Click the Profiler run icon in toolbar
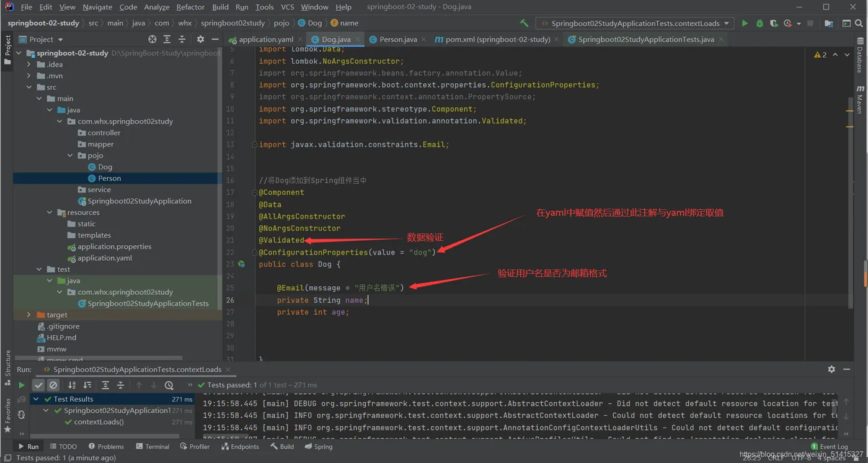868x463 pixels. [788, 23]
